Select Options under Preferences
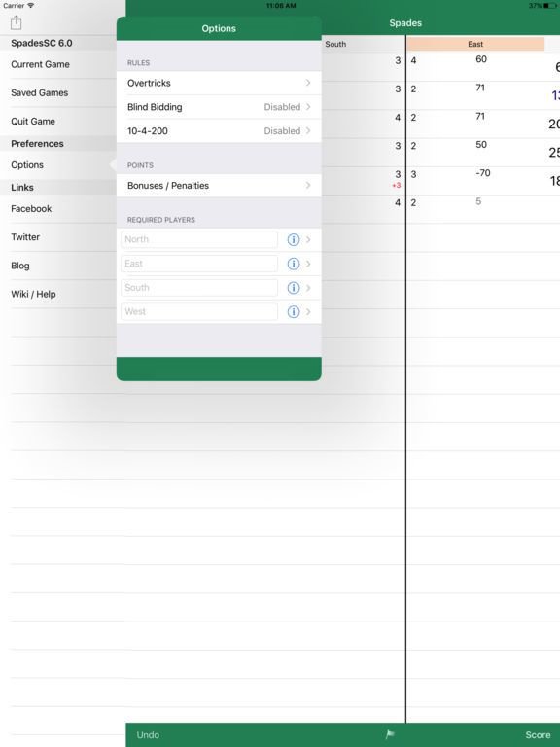Viewport: 560px width, 747px height. pyautogui.click(x=27, y=164)
